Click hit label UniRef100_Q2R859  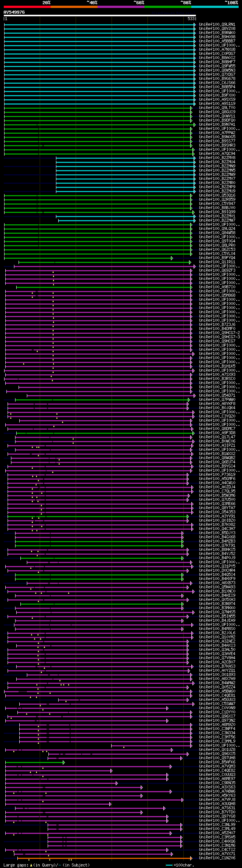217,200
